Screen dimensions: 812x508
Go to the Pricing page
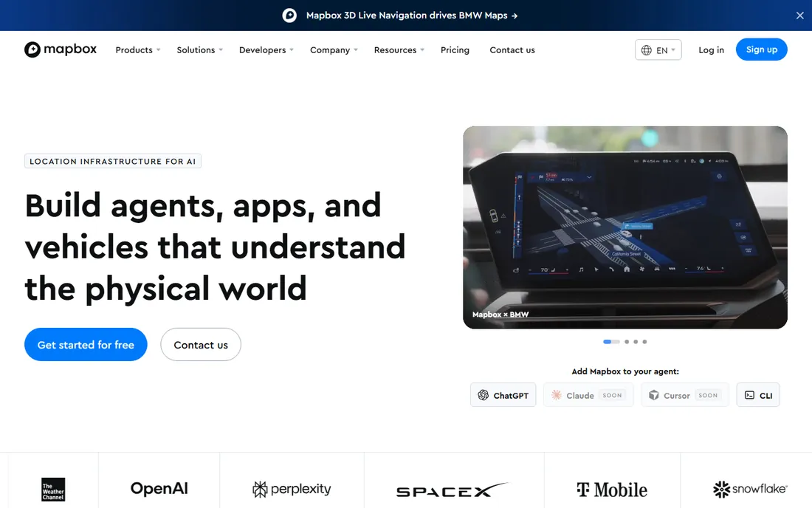[x=455, y=49]
